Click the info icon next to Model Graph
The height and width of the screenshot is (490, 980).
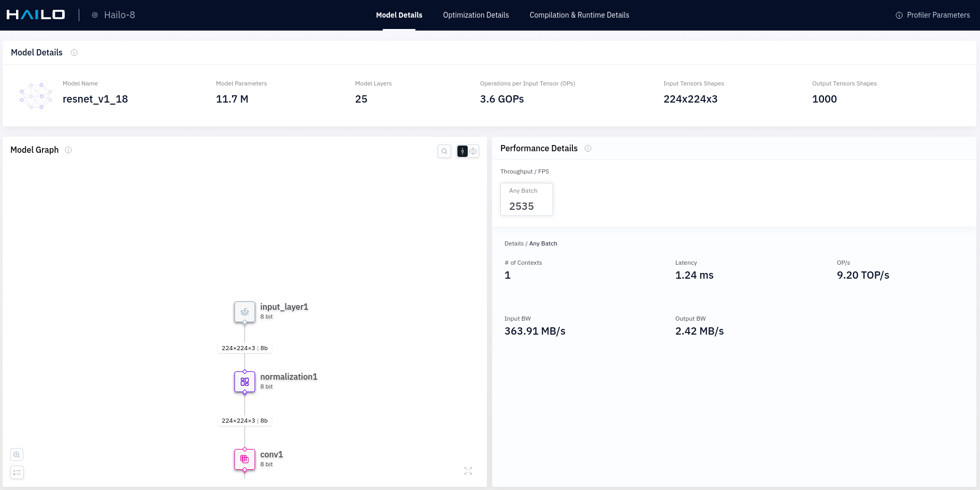click(x=68, y=150)
